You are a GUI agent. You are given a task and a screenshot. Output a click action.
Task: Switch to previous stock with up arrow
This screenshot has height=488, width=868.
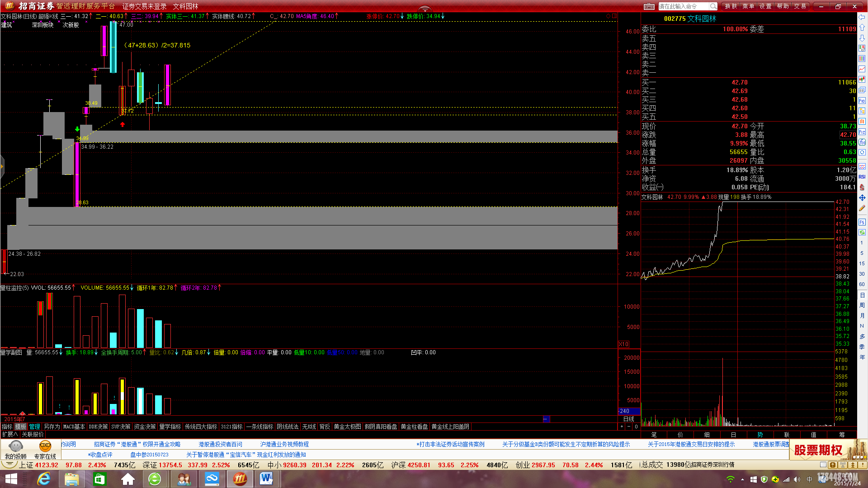(x=862, y=28)
